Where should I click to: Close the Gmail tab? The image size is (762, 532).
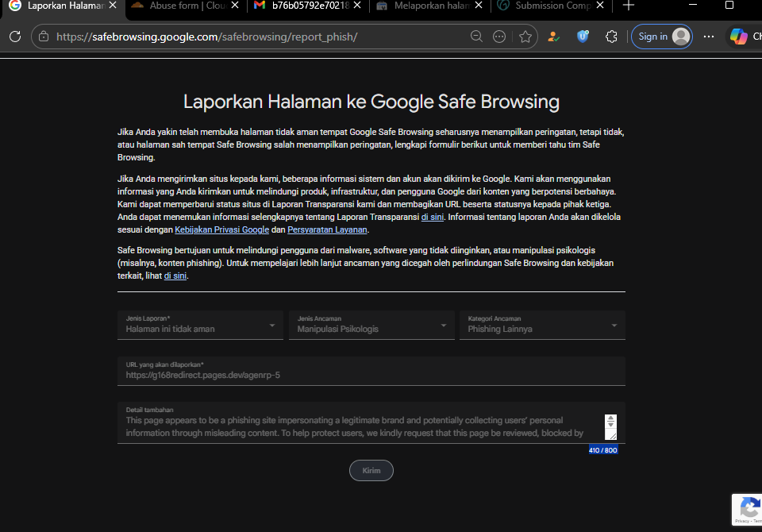[x=357, y=5]
